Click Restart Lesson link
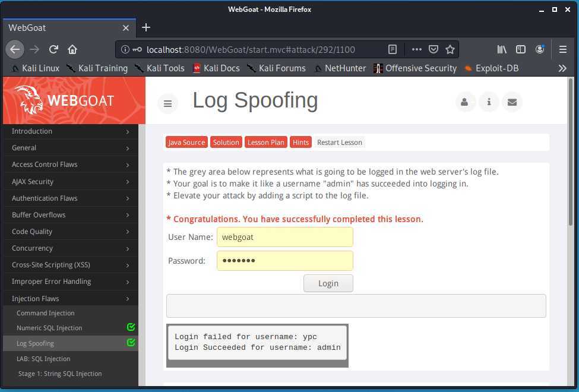Image resolution: width=579 pixels, height=392 pixels. pyautogui.click(x=339, y=142)
